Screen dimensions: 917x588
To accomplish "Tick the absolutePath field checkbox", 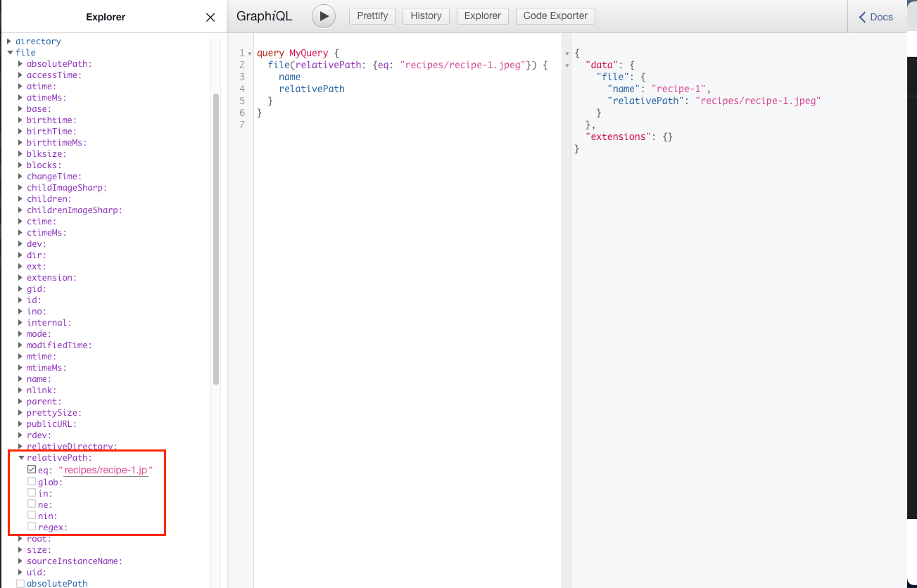I will tap(20, 584).
